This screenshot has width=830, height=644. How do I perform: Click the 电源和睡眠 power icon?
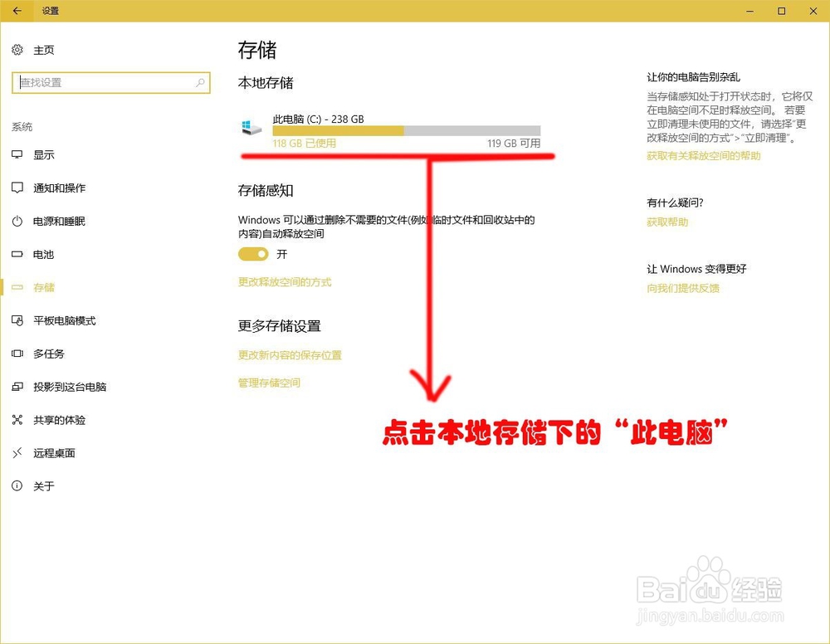[17, 222]
